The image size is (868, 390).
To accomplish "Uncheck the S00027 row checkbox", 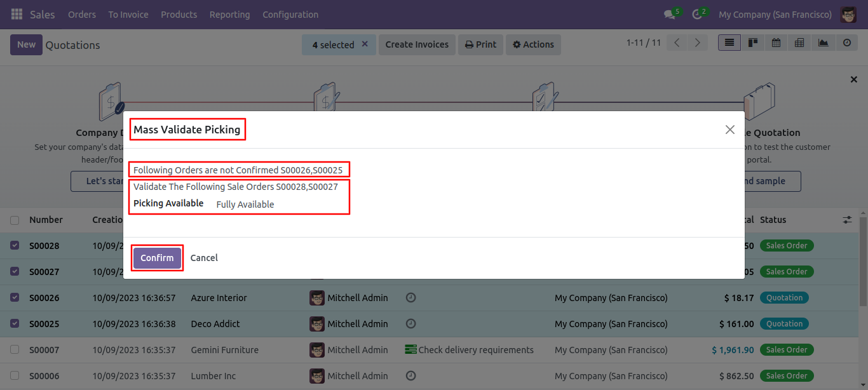I will (15, 271).
